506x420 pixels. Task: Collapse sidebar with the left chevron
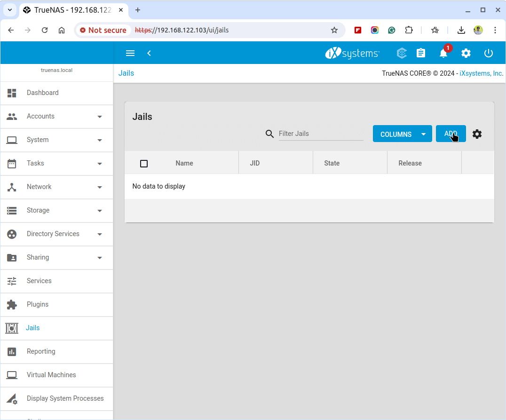click(149, 53)
